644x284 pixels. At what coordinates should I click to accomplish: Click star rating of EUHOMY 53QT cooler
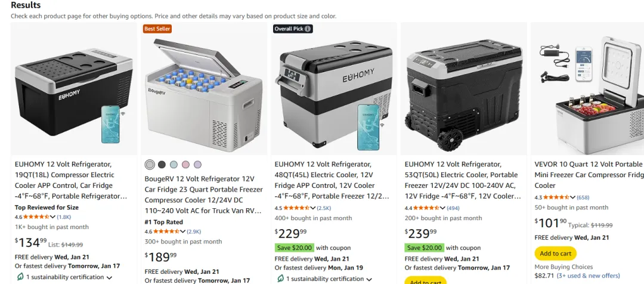pos(426,208)
